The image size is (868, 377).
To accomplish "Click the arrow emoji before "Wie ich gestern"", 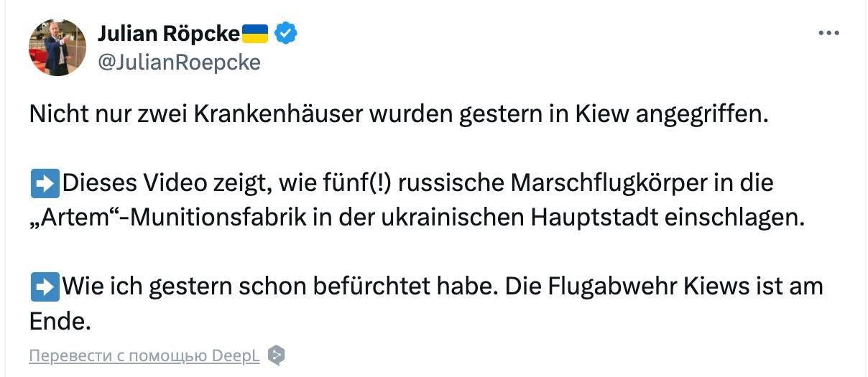I will (45, 287).
